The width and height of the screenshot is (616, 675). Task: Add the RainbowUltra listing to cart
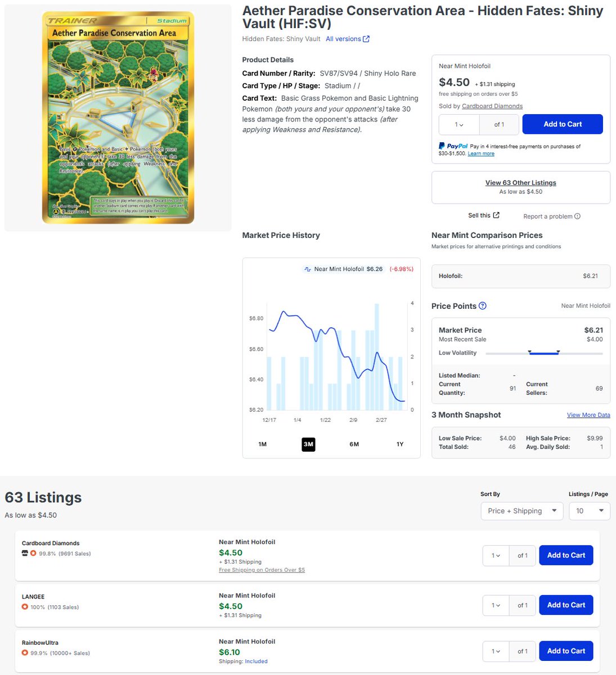click(565, 651)
